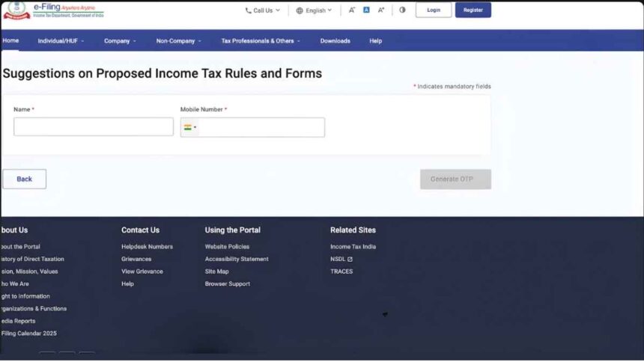Expand the Non-Company menu
644x362 pixels.
[179, 41]
